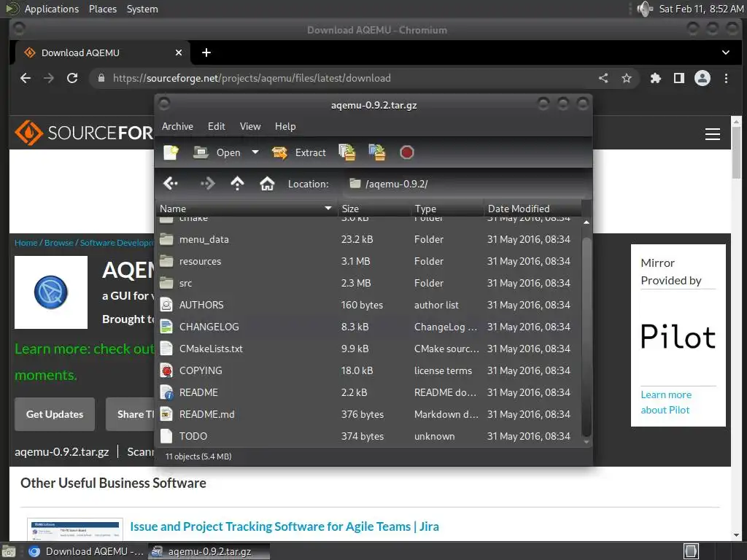Open Chromium three-dot menu
747x560 pixels.
click(x=726, y=78)
